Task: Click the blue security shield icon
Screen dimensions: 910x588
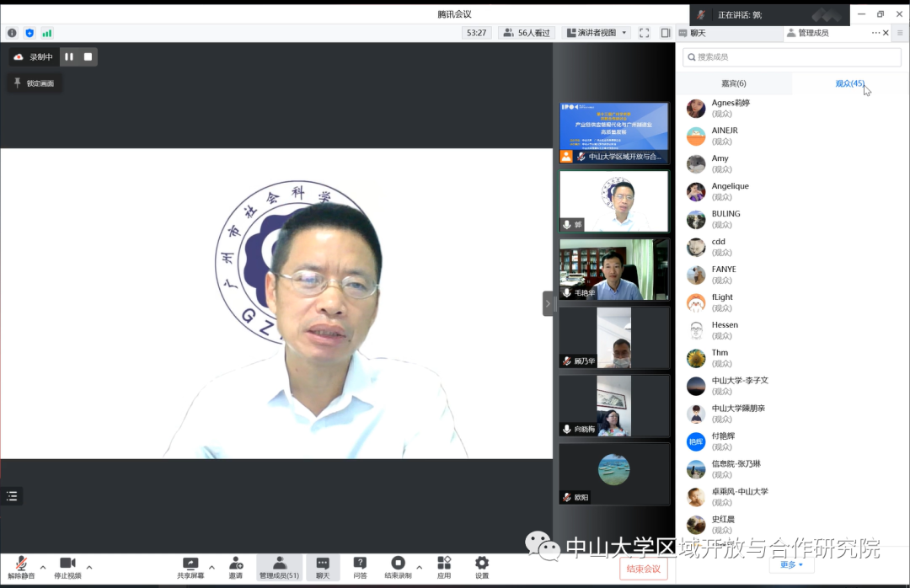Action: click(29, 33)
